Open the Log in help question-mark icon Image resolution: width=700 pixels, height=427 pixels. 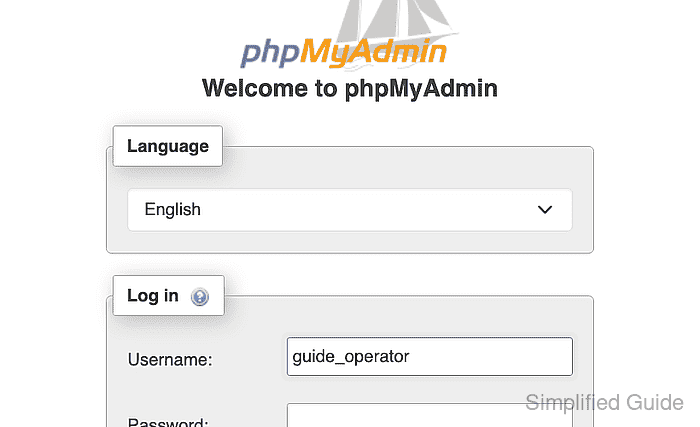(x=200, y=297)
